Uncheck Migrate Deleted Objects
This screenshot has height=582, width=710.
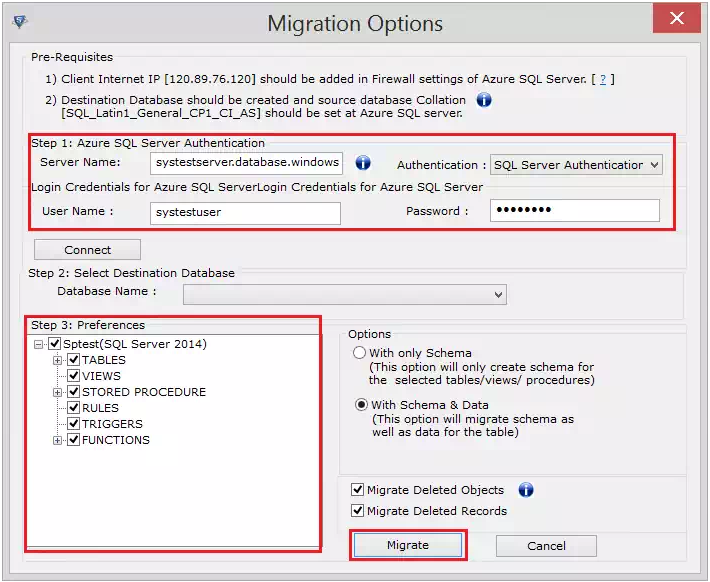(x=357, y=490)
